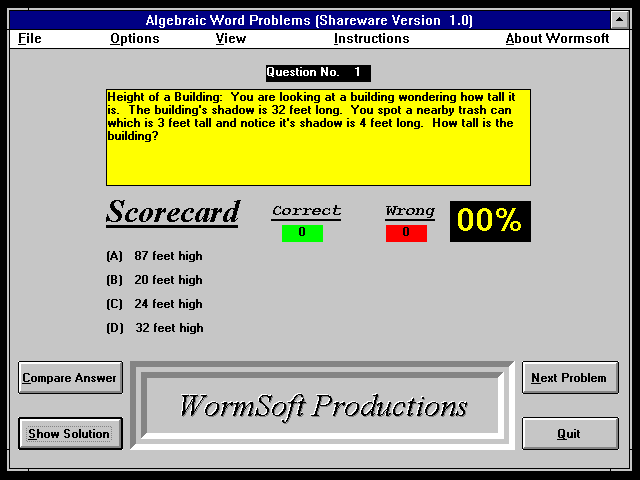Select answer (A) 87 feet high
The image size is (640, 480).
[x=155, y=256]
